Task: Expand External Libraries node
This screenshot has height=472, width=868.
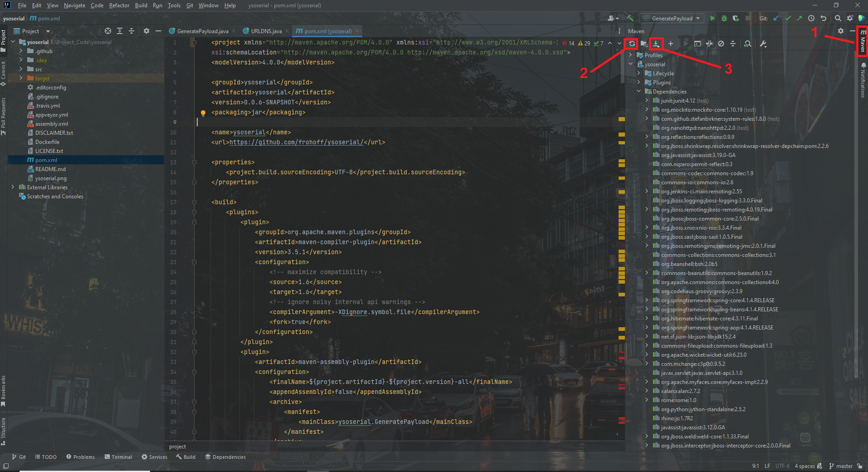Action: [13, 187]
